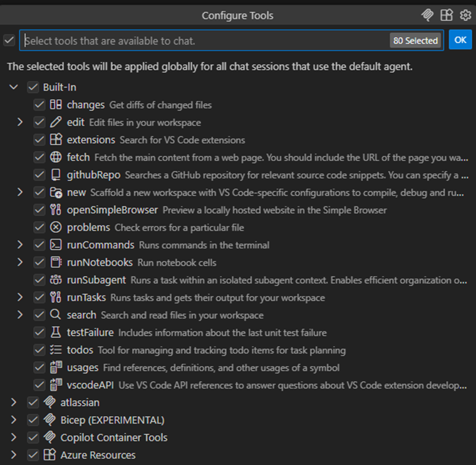Click the changes tool diff icon
The width and height of the screenshot is (476, 465).
click(x=56, y=105)
